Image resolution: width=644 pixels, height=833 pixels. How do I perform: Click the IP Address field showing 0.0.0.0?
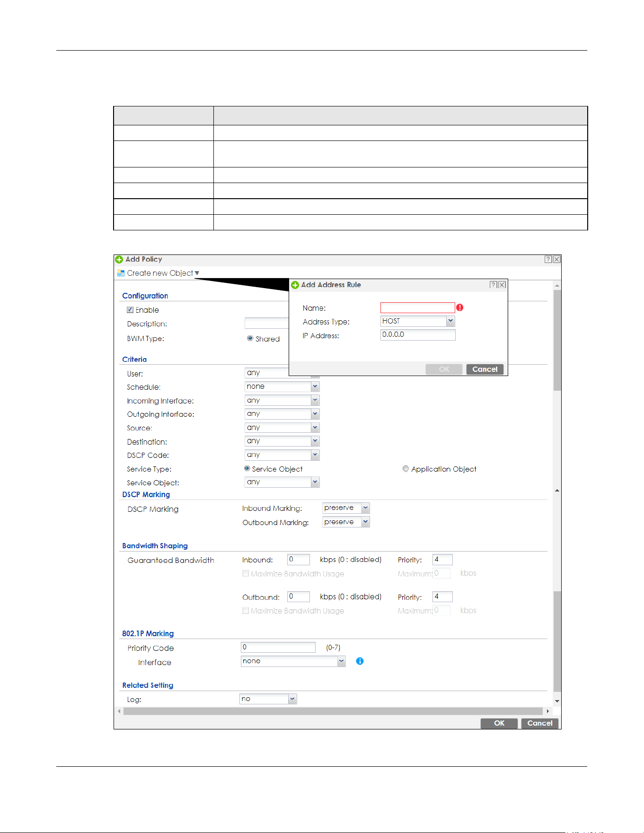click(x=418, y=335)
